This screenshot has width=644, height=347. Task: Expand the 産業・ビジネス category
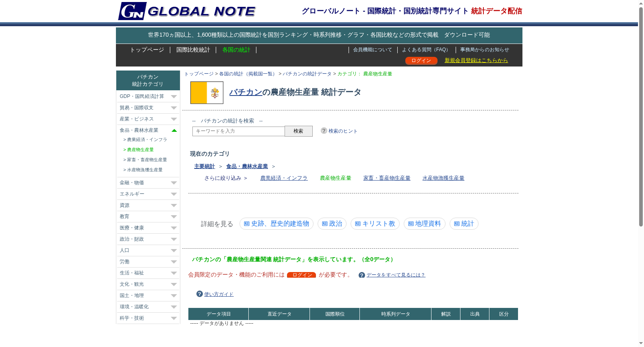tap(148, 119)
